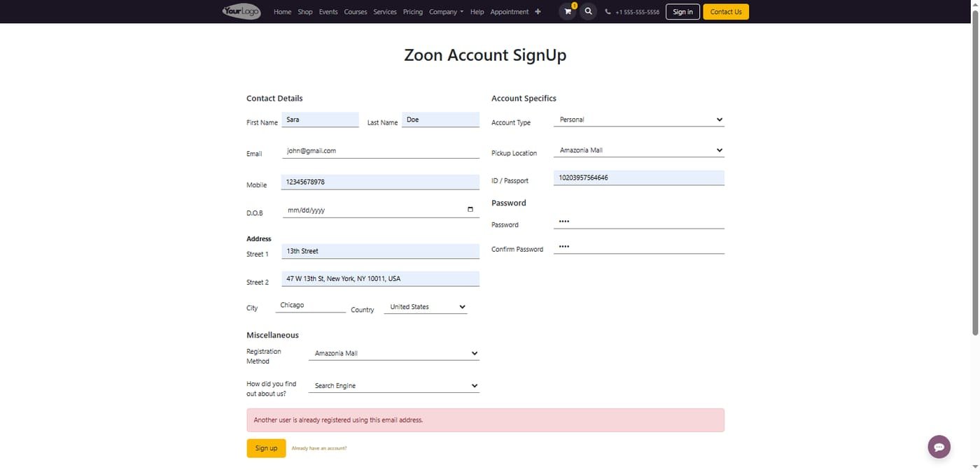Click the Email input field
980x472 pixels.
(x=380, y=150)
